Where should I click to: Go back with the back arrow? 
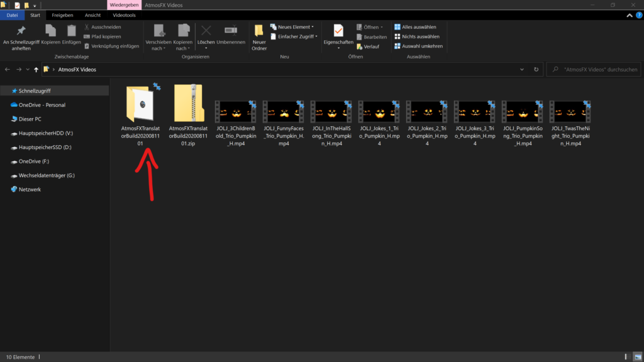(x=8, y=69)
